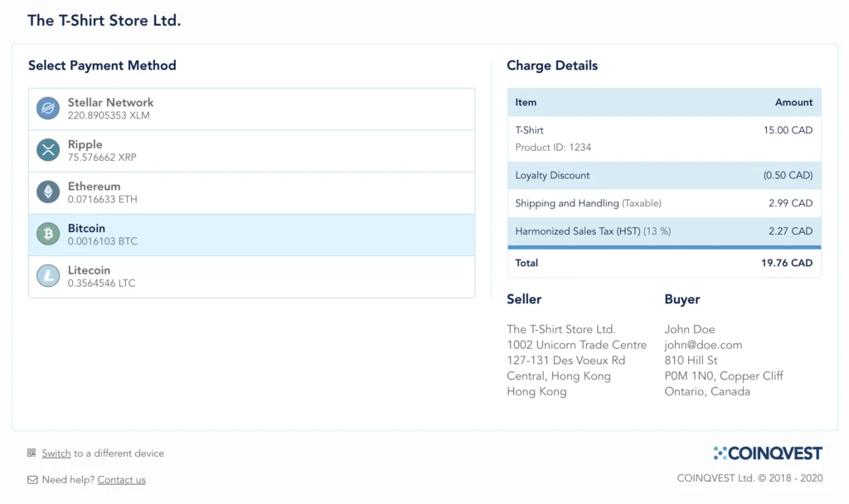Click the Loyalty Discount row label
This screenshot has height=504, width=849.
[552, 176]
